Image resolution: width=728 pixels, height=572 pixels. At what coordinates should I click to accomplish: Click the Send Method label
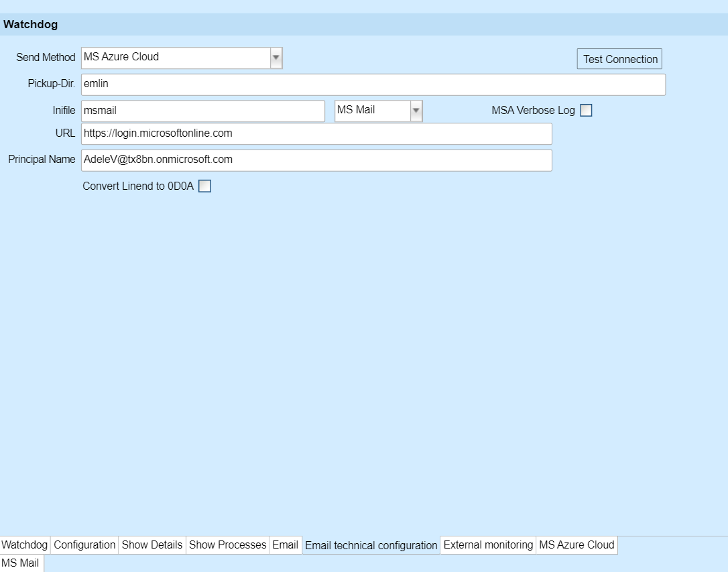pyautogui.click(x=46, y=58)
